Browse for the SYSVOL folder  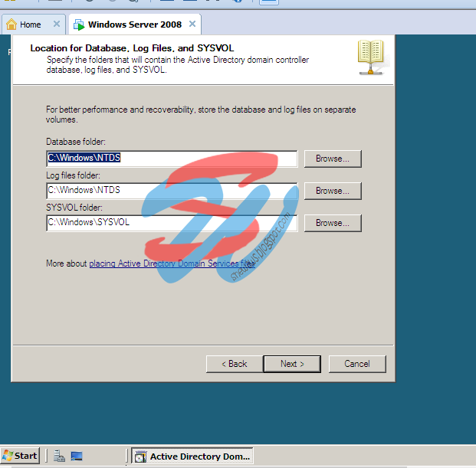(333, 223)
